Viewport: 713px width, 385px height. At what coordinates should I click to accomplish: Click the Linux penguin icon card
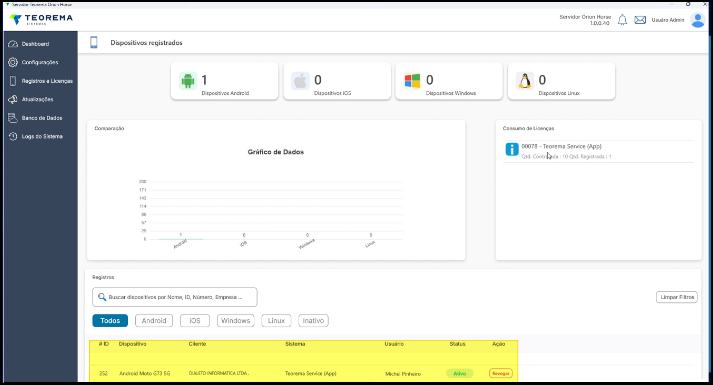tap(524, 81)
